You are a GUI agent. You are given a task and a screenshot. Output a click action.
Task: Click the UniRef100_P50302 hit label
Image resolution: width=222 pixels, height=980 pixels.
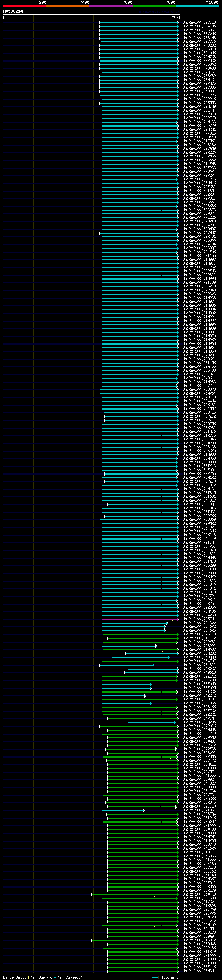[x=199, y=64]
